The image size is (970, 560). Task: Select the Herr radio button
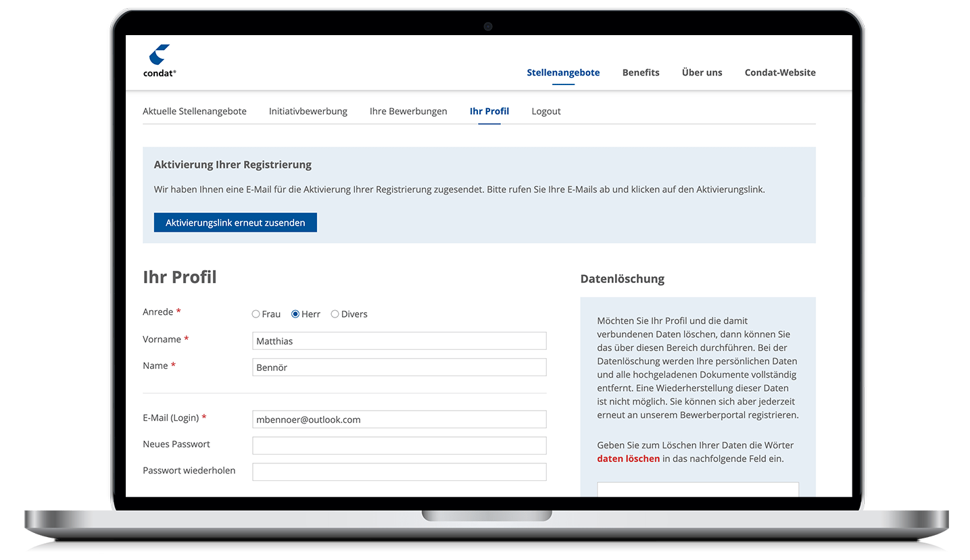[295, 314]
